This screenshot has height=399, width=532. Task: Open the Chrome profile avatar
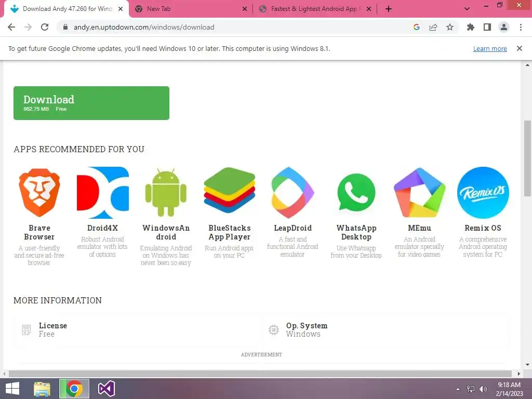[504, 27]
